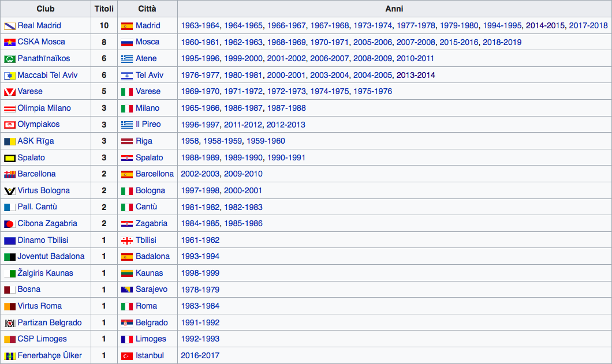Open the 1978-1979 season link

[x=200, y=290]
